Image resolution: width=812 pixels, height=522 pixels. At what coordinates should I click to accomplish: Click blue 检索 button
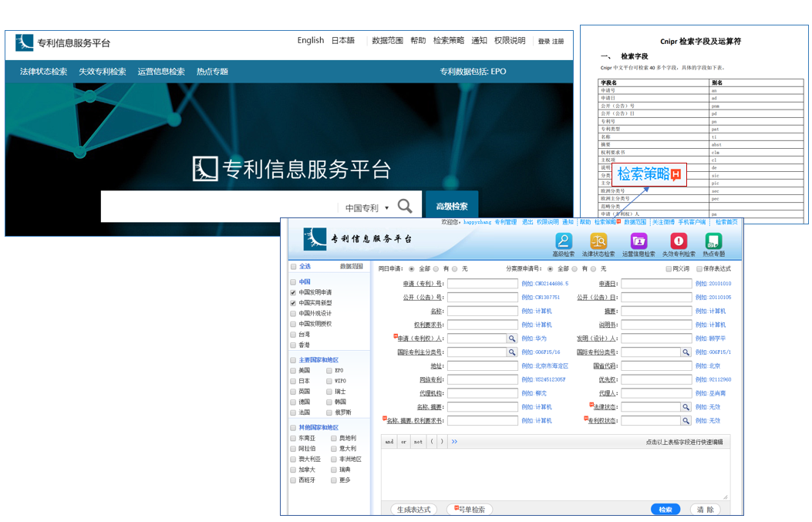click(x=665, y=510)
